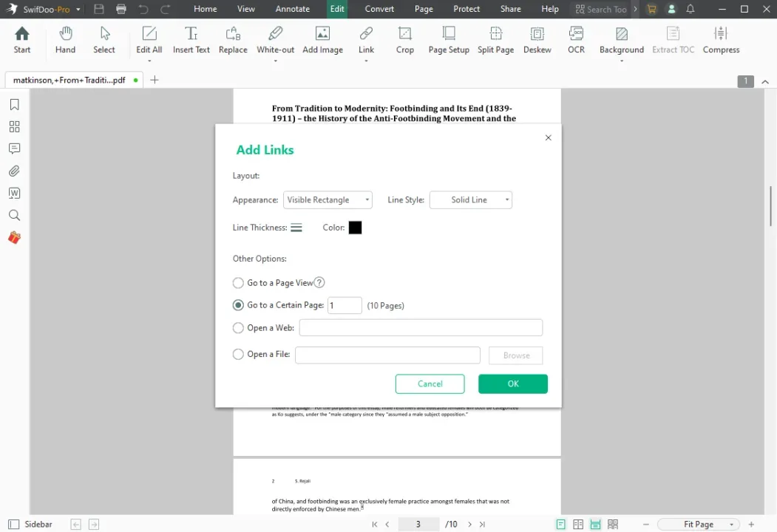This screenshot has height=532, width=777.
Task: Open the bookmark panel in sidebar
Action: 14,105
